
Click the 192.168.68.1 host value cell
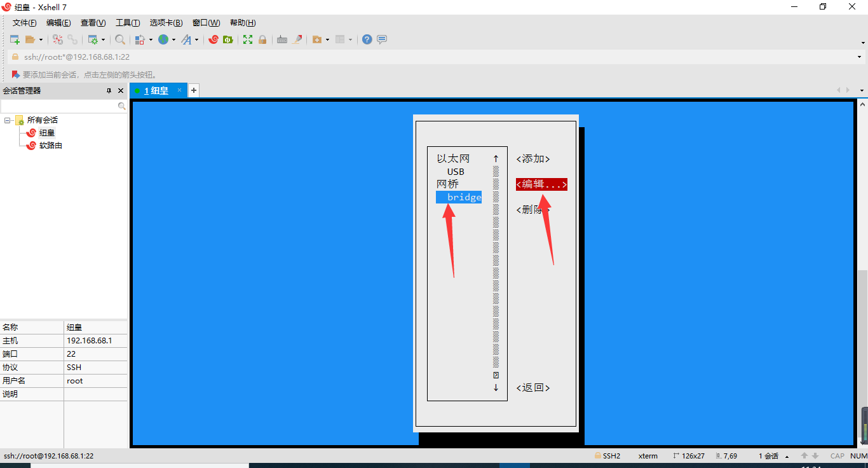95,341
